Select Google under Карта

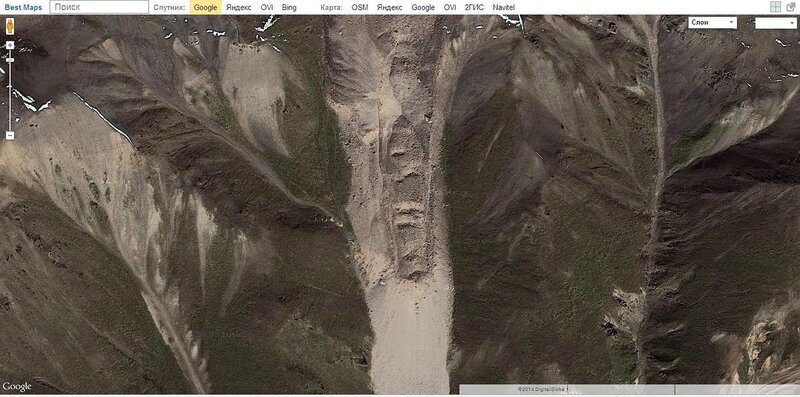[x=423, y=8]
